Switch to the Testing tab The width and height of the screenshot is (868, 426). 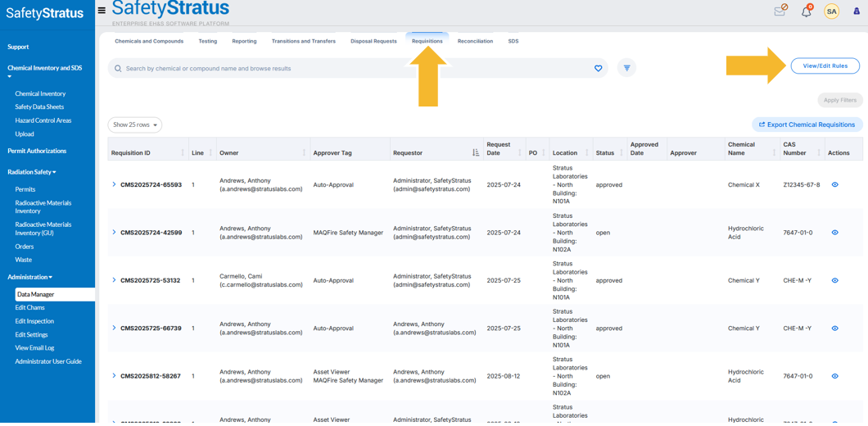pyautogui.click(x=208, y=41)
